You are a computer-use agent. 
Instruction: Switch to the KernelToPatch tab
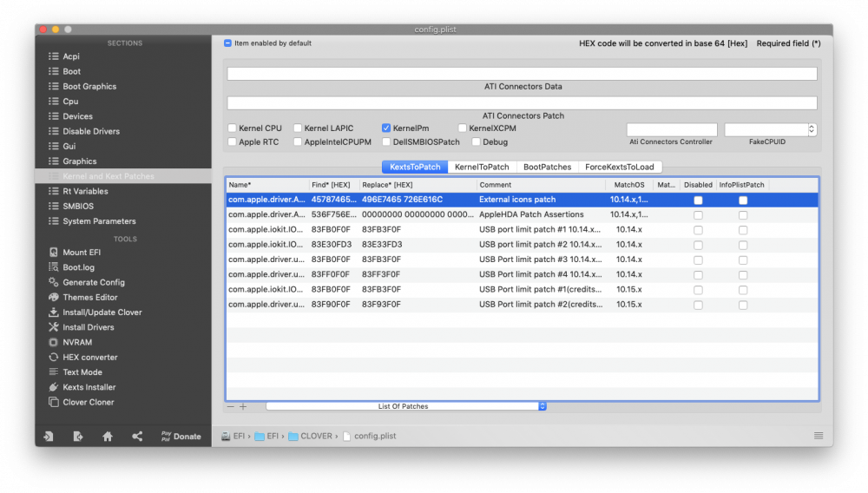[482, 167]
